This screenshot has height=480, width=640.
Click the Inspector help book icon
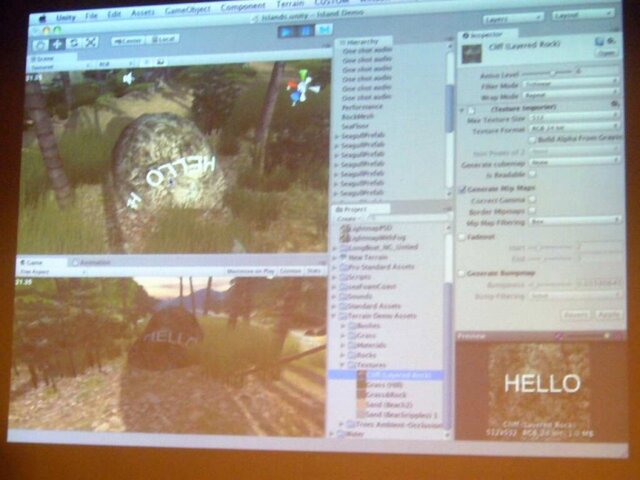(599, 41)
